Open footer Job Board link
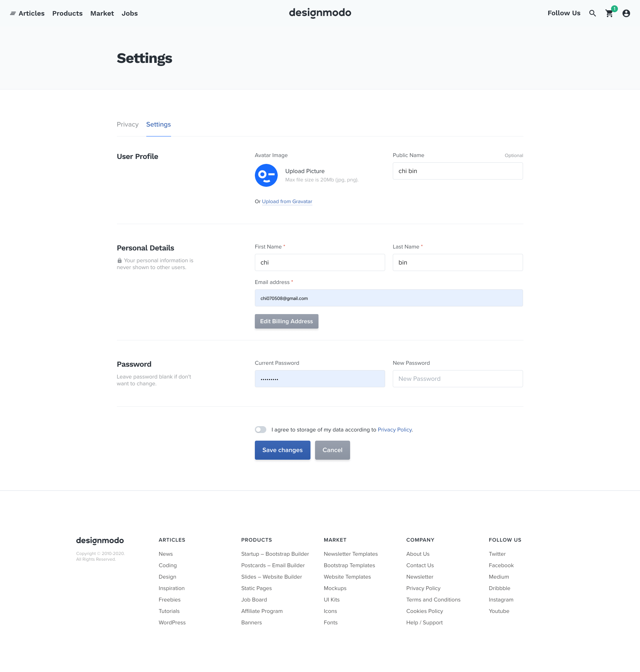The width and height of the screenshot is (640, 672). [x=254, y=600]
